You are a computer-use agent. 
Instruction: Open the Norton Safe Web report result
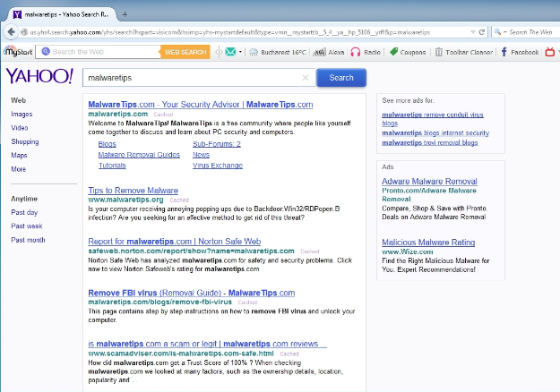coord(175,242)
